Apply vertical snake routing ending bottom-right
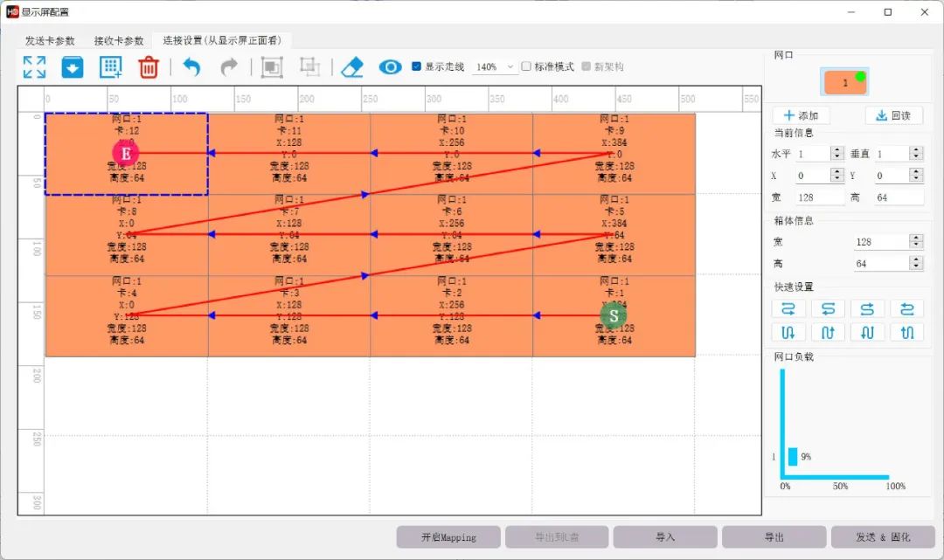 788,332
